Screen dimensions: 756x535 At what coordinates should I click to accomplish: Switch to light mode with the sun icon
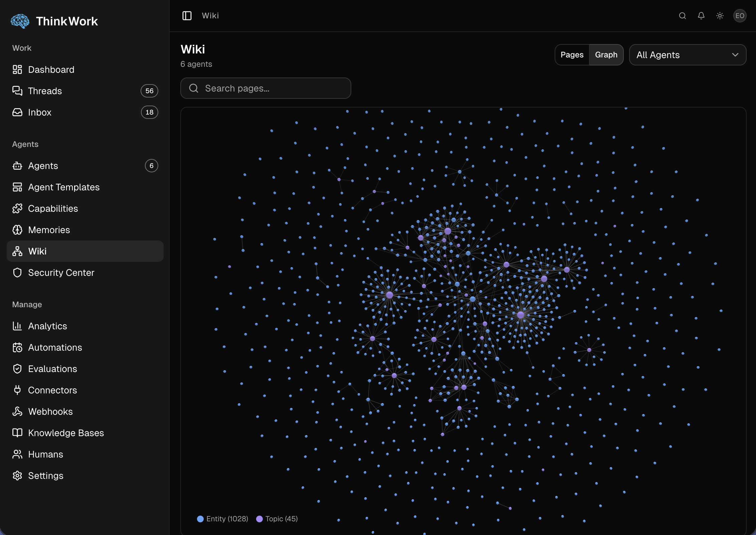pyautogui.click(x=720, y=16)
